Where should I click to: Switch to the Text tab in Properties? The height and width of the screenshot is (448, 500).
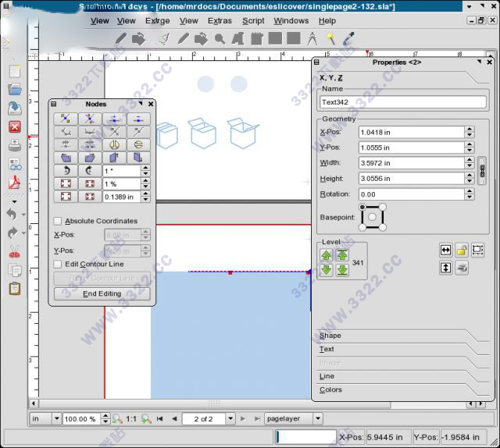coord(327,349)
